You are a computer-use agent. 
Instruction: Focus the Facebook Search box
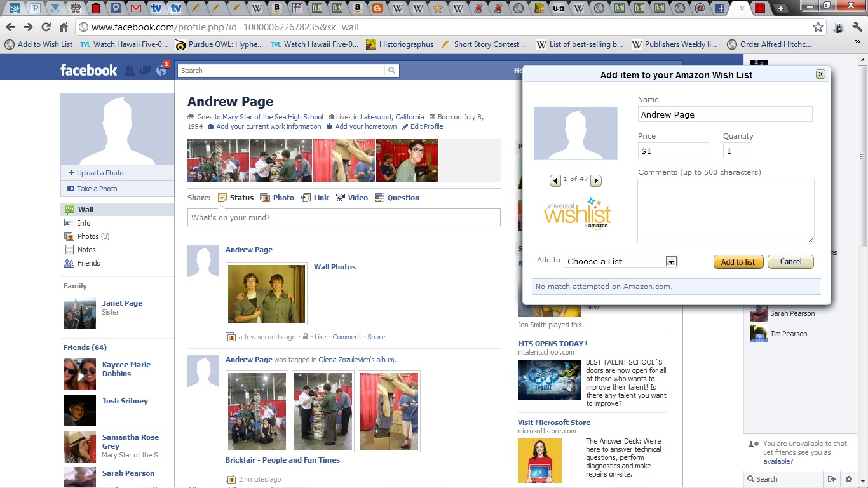[281, 71]
